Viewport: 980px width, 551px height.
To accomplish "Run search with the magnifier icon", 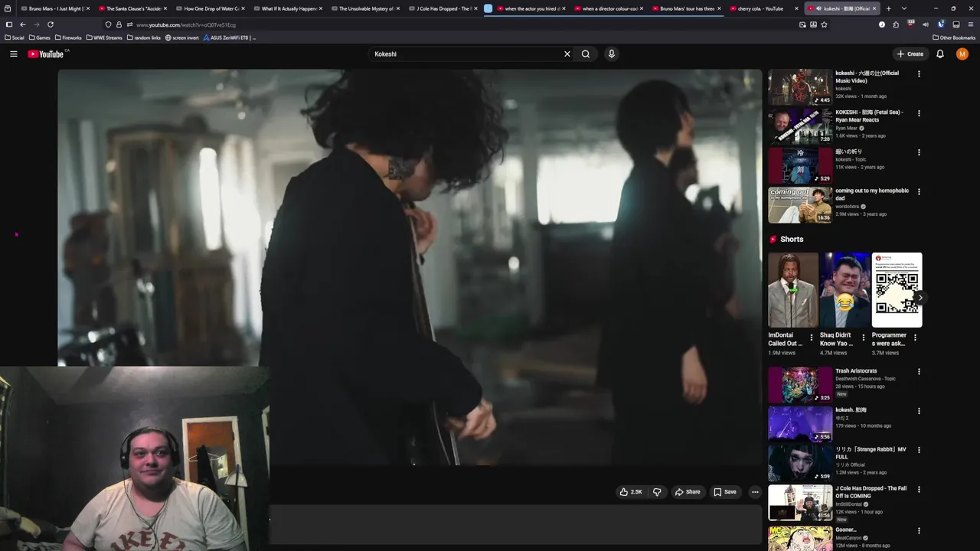I will tap(586, 54).
